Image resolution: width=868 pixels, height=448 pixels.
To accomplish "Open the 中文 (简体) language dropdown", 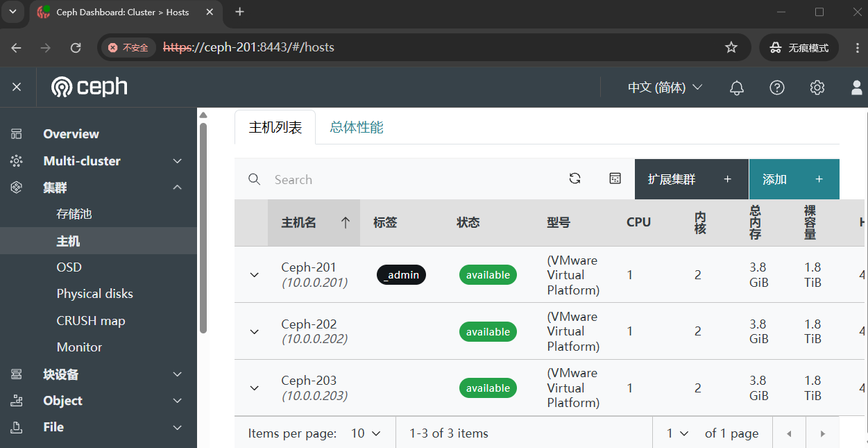I will click(665, 88).
